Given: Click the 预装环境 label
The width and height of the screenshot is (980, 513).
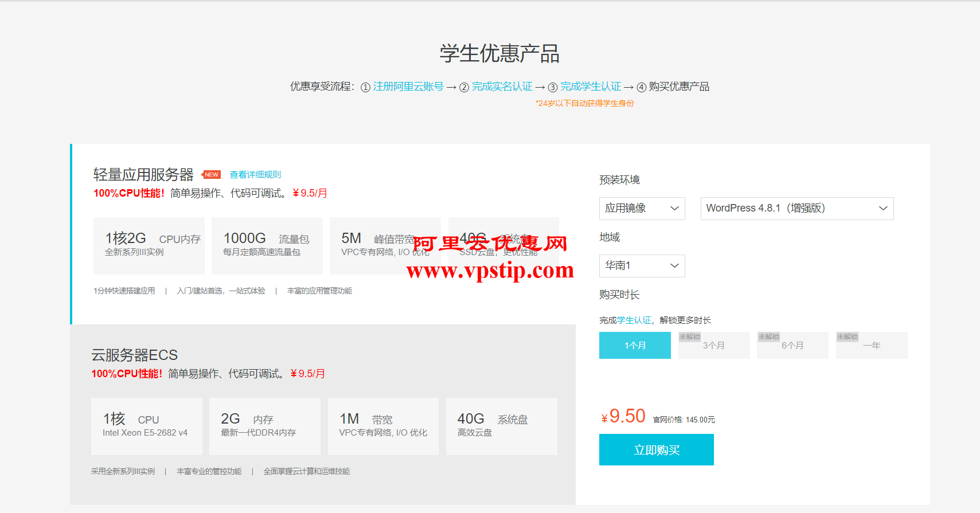Looking at the screenshot, I should tap(619, 180).
